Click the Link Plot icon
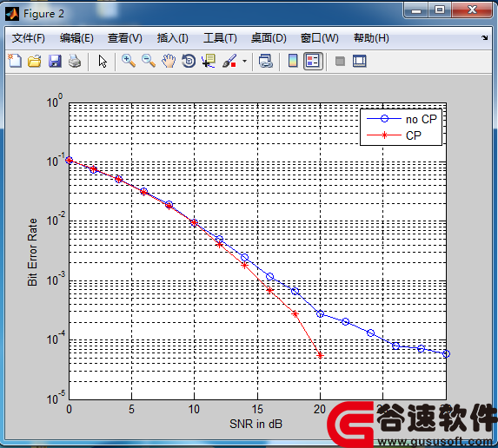Image resolution: width=498 pixels, height=448 pixels. click(266, 61)
